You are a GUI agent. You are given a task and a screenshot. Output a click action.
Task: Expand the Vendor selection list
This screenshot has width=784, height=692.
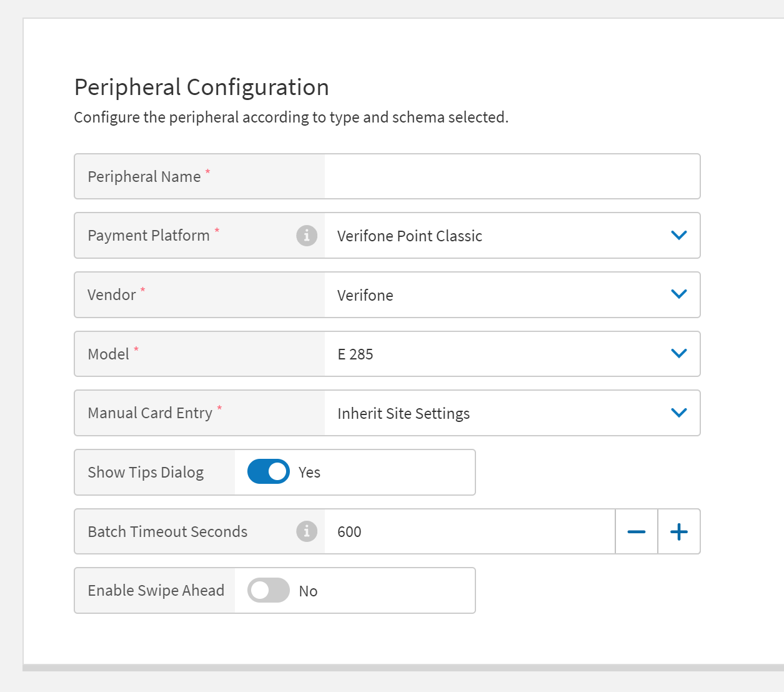point(512,294)
